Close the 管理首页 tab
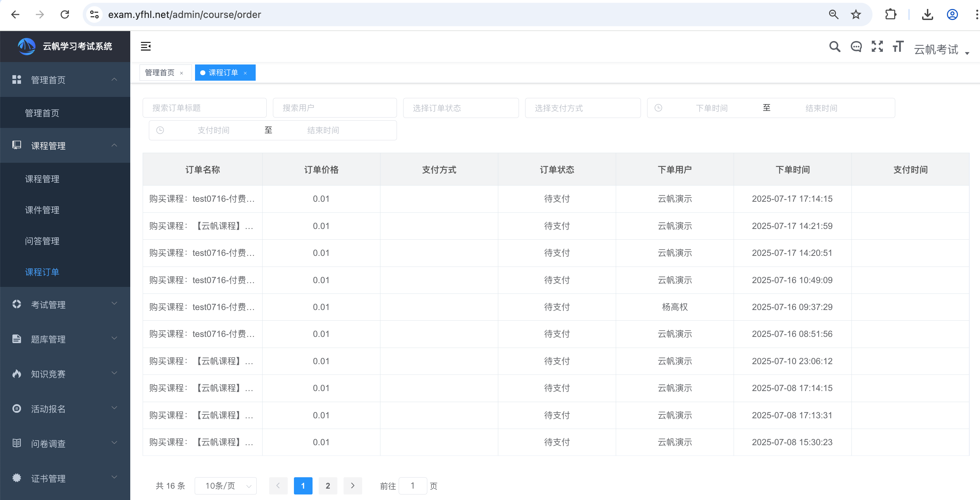This screenshot has height=500, width=980. pos(182,73)
